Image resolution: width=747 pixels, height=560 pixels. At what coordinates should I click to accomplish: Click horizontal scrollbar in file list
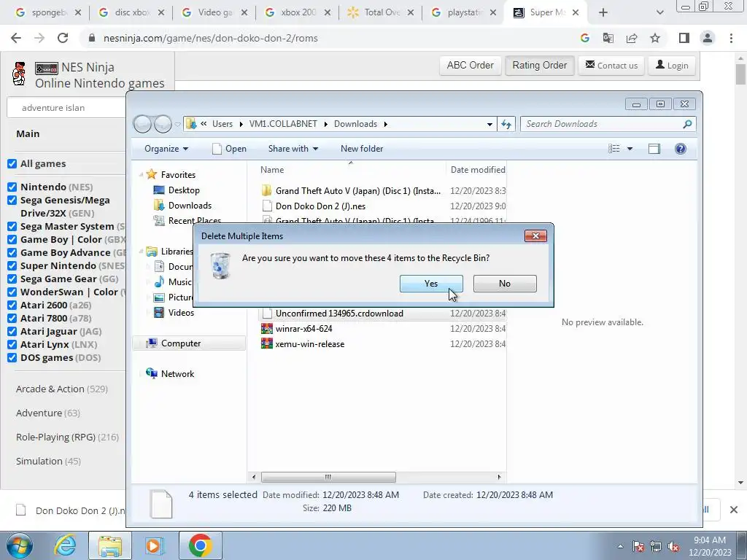[328, 477]
